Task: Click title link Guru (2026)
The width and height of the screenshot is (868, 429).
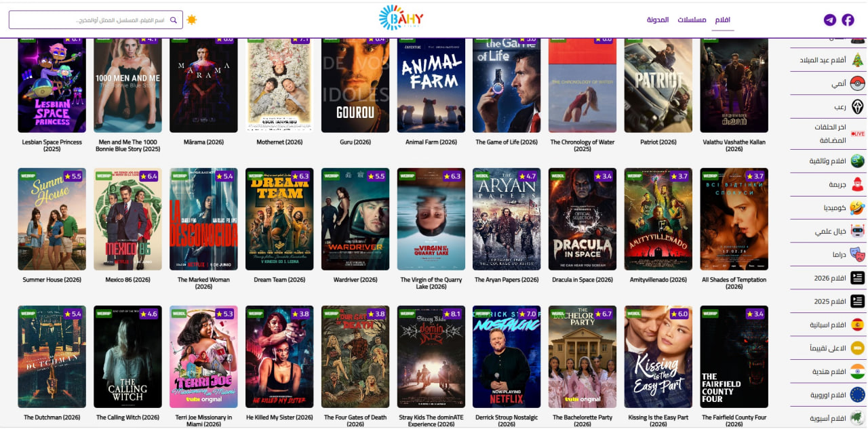Action: pyautogui.click(x=355, y=142)
